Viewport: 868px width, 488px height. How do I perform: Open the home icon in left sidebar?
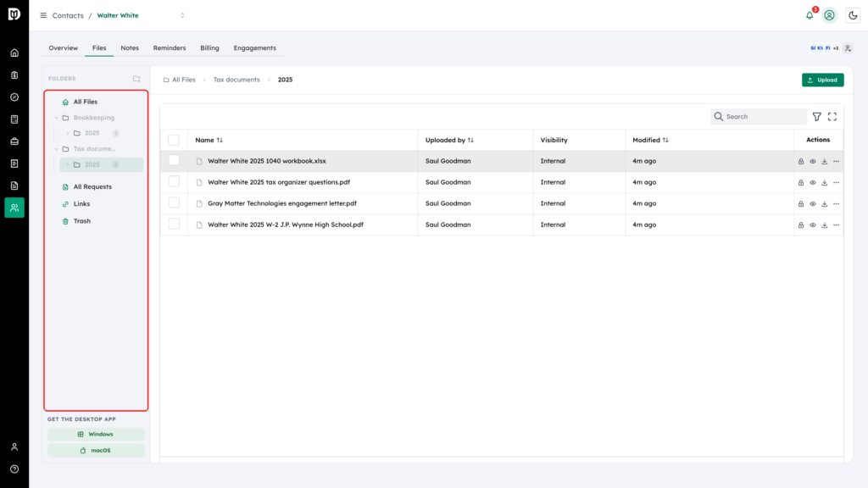coord(14,53)
